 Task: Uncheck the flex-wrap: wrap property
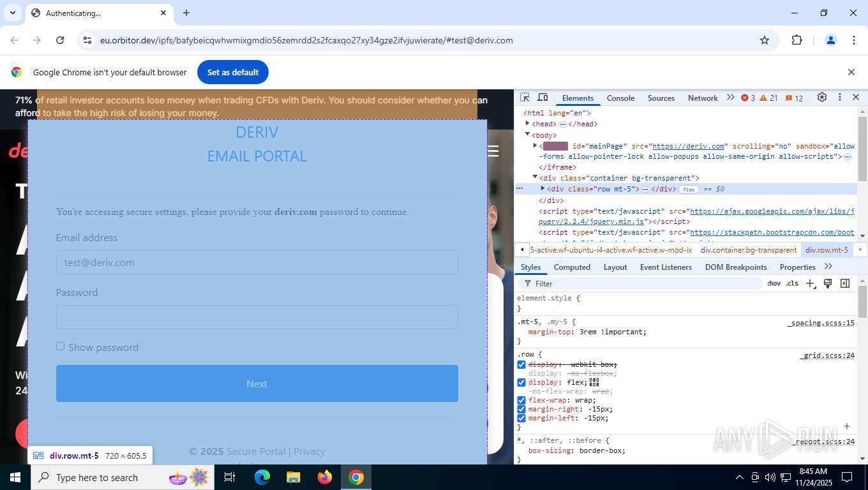point(521,400)
